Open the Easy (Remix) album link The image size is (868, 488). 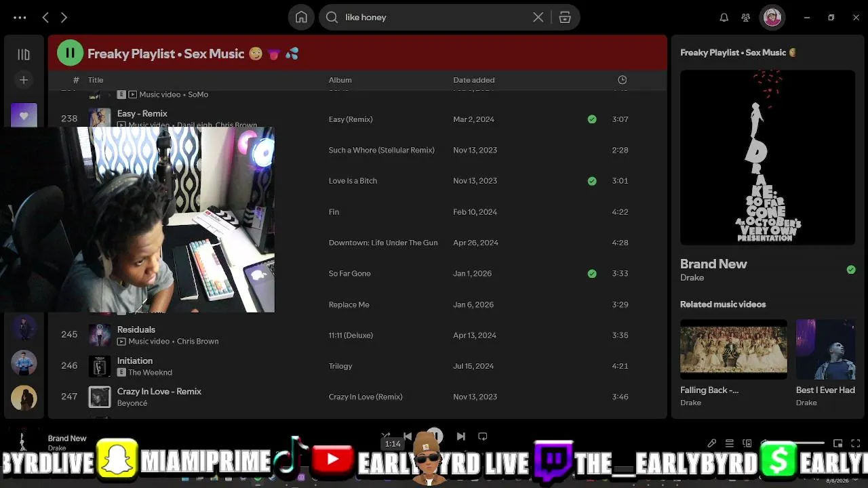[x=351, y=119]
